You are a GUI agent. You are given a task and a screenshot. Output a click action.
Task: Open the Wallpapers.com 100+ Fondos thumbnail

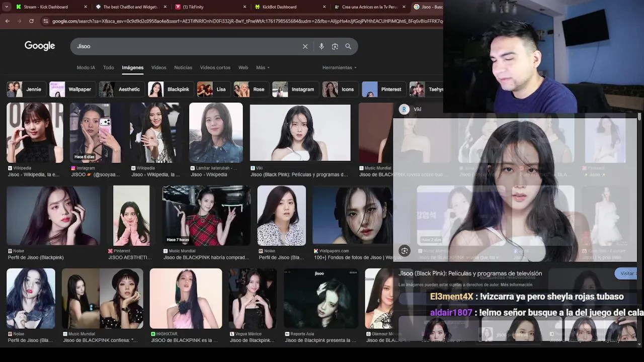pos(352,215)
